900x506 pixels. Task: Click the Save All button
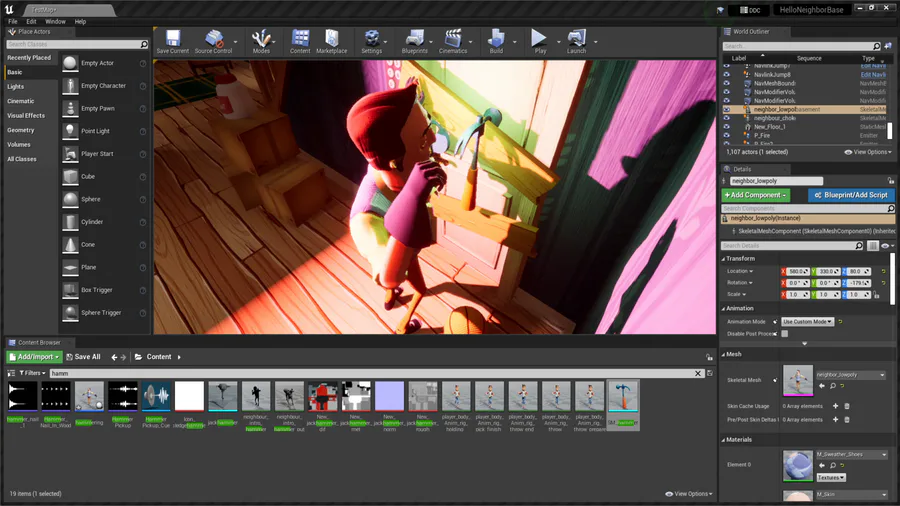point(83,357)
